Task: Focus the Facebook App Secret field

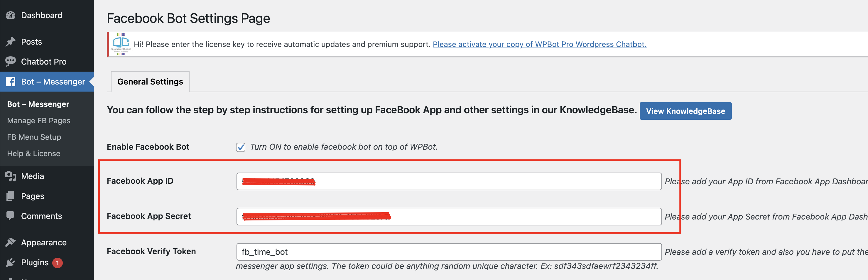Action: click(449, 216)
